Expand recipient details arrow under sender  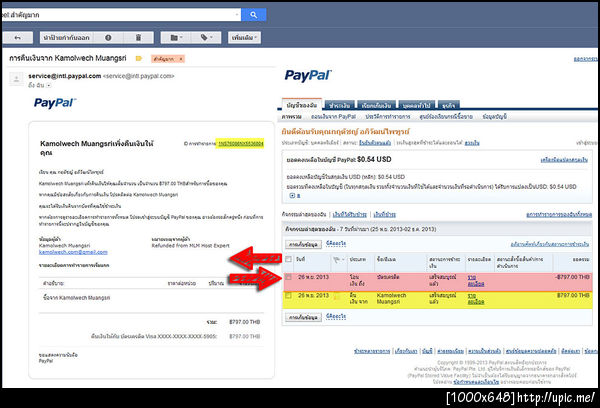point(49,85)
